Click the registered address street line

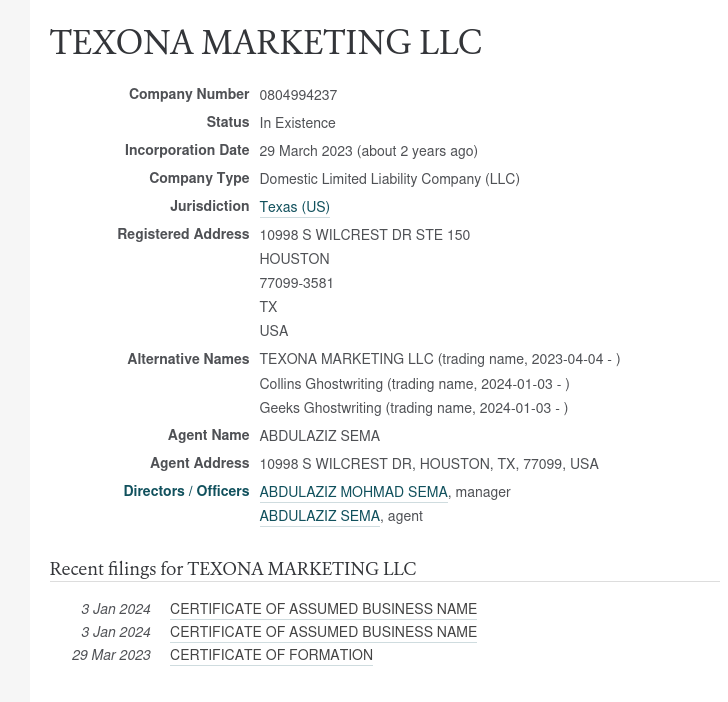tap(364, 235)
